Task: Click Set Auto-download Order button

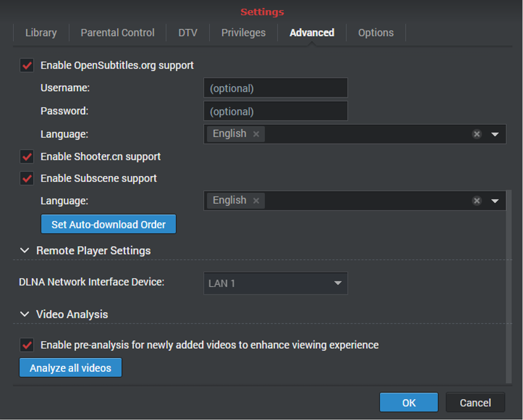Action: (x=109, y=224)
